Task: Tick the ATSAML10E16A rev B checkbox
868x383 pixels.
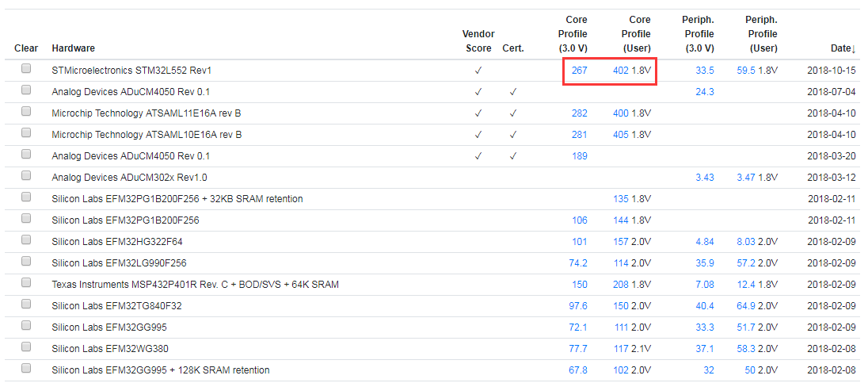Action: pos(26,133)
